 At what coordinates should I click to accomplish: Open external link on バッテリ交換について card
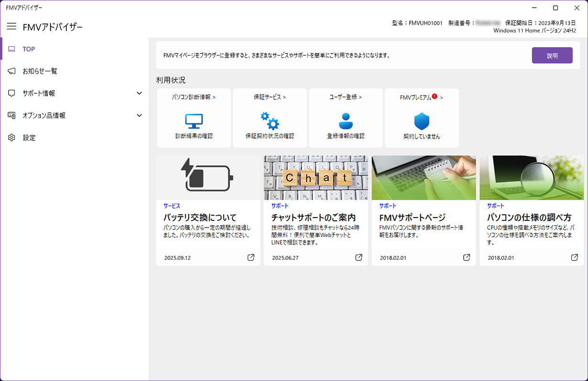point(251,258)
